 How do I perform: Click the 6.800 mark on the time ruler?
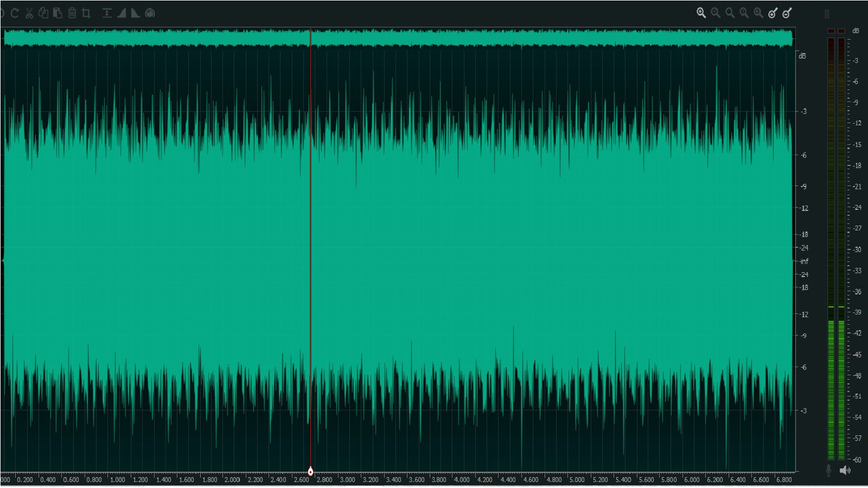click(783, 480)
